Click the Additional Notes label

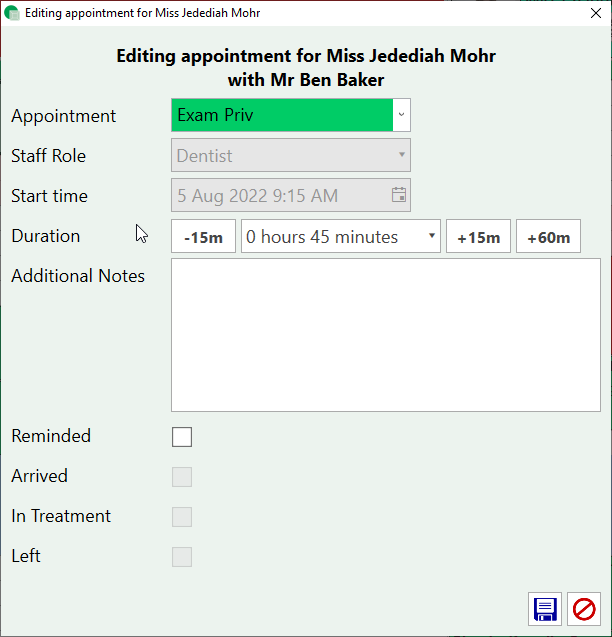pyautogui.click(x=78, y=276)
